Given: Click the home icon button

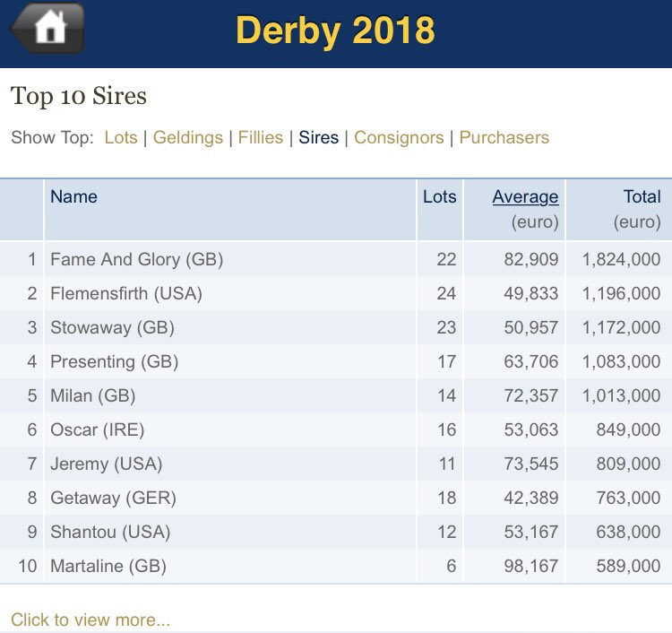Looking at the screenshot, I should (x=48, y=29).
